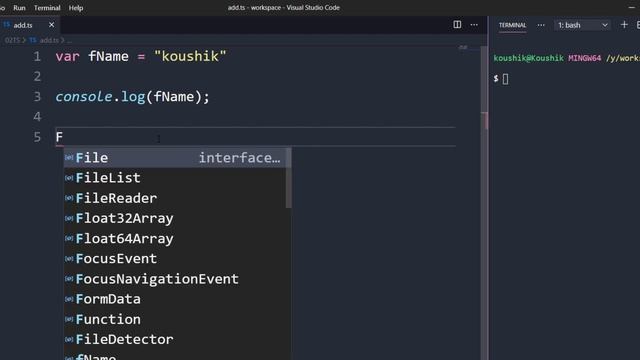Open the Run menu
Viewport: 640px width, 360px height.
19,8
